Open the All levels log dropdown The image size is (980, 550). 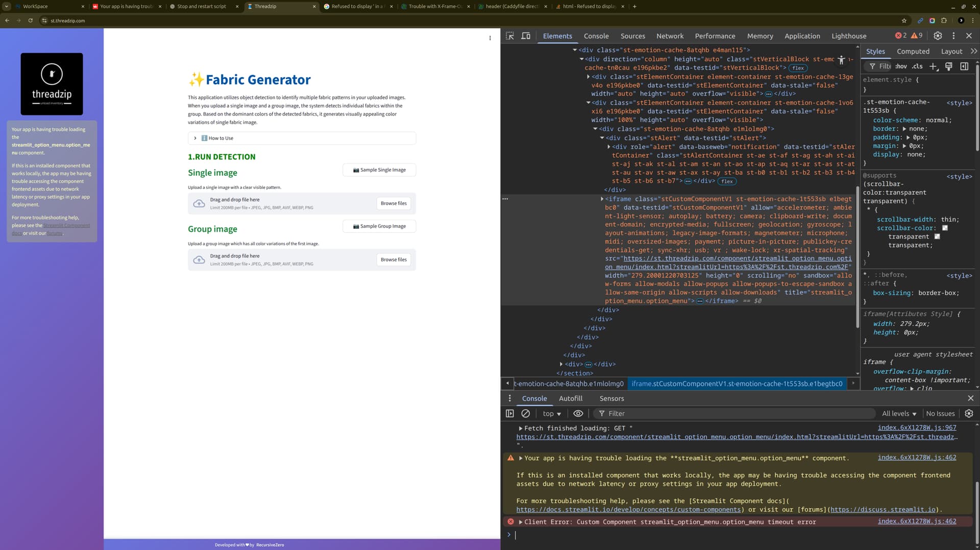pos(899,414)
